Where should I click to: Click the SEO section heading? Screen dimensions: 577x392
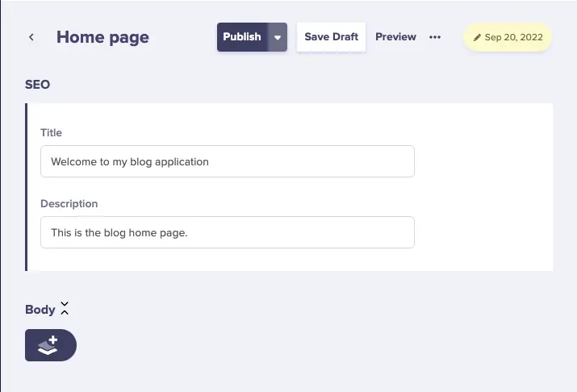click(37, 84)
